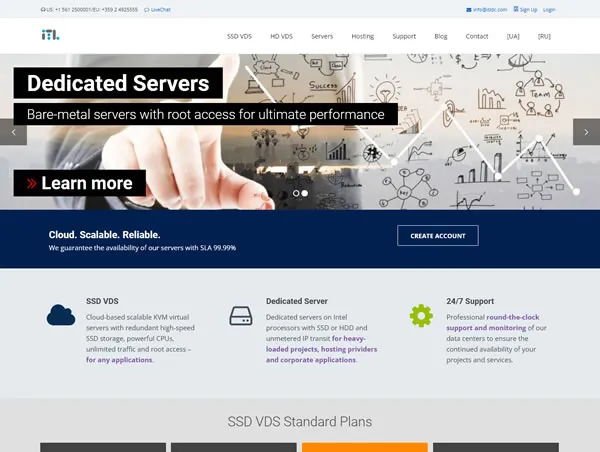Advance to the next banner slide
The image size is (600, 452).
(x=586, y=132)
